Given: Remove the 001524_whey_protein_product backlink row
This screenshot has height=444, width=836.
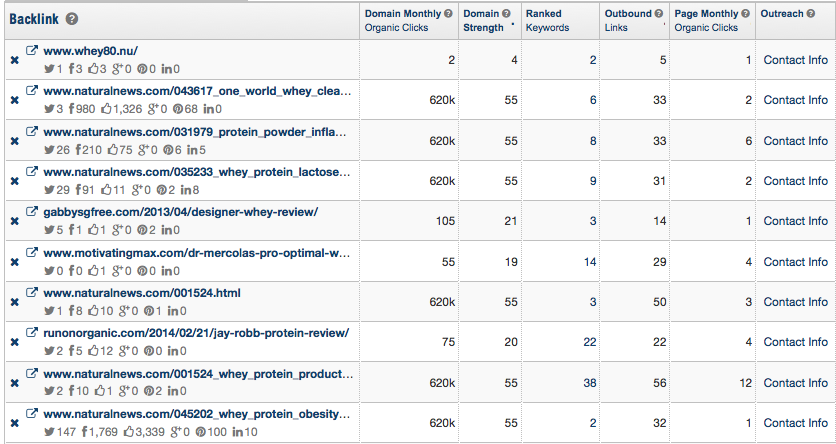Looking at the screenshot, I should point(15,383).
